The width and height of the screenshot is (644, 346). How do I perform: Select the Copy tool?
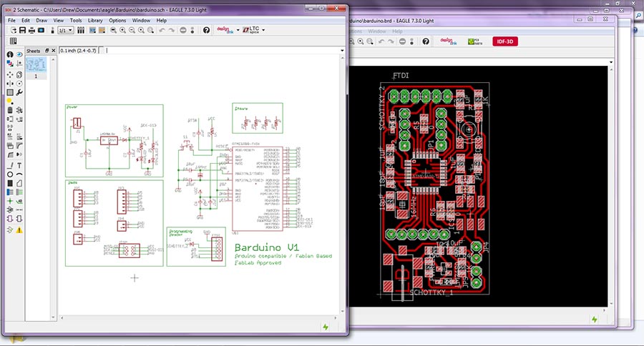(x=19, y=74)
